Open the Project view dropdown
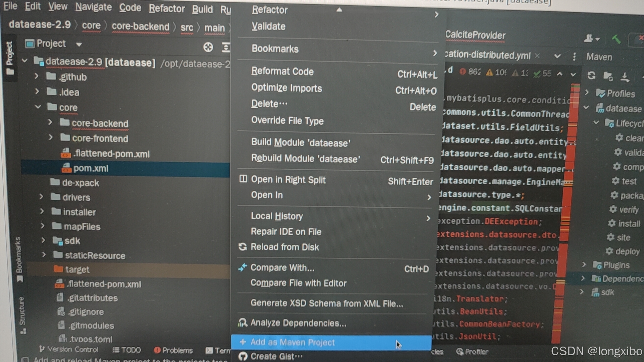 click(x=79, y=44)
